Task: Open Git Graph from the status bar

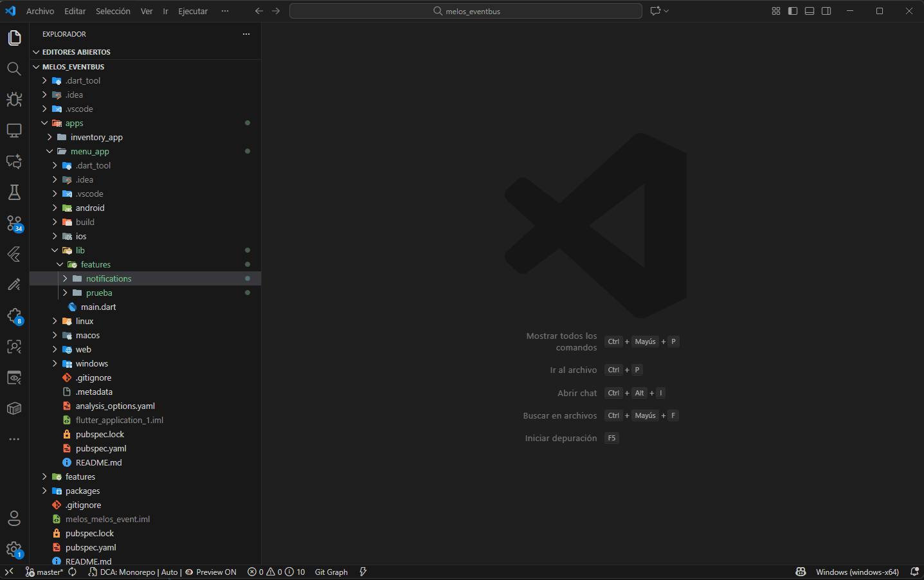Action: [331, 572]
